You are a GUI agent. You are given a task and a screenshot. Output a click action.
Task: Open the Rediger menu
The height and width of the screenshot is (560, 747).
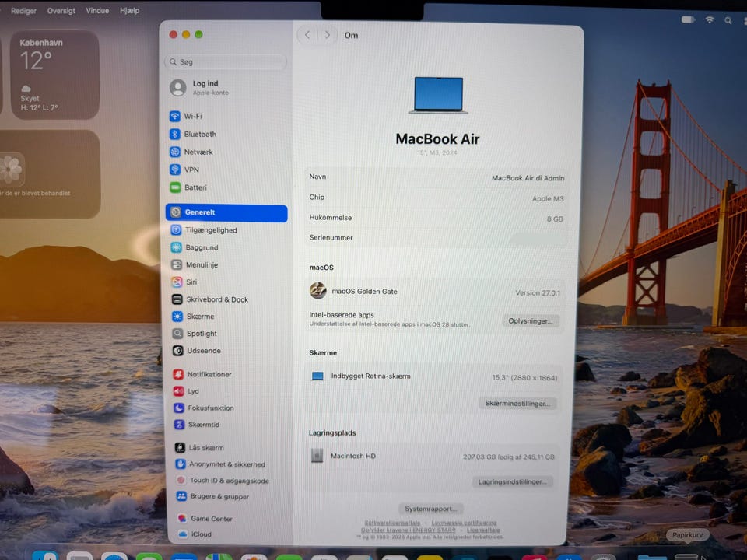click(23, 10)
